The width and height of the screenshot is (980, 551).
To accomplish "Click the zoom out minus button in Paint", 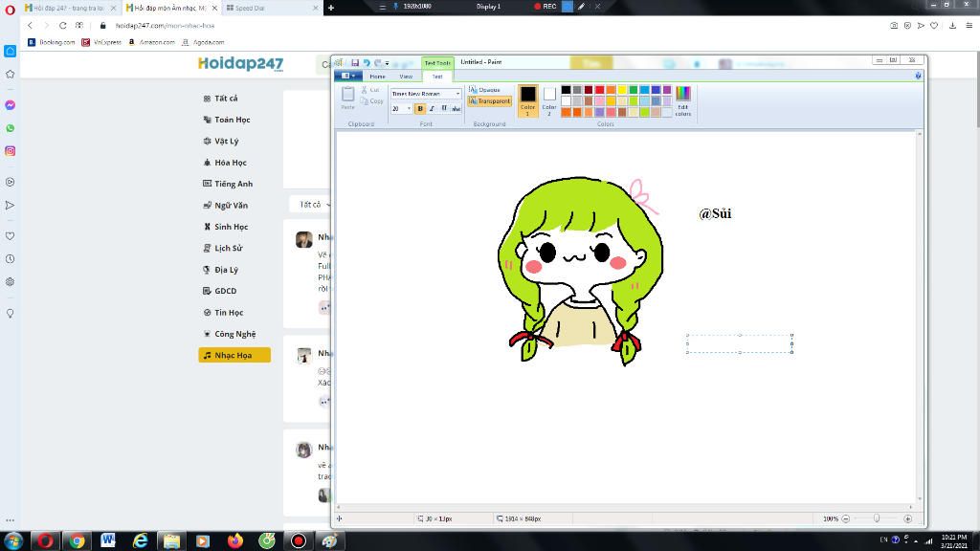I will (x=846, y=519).
